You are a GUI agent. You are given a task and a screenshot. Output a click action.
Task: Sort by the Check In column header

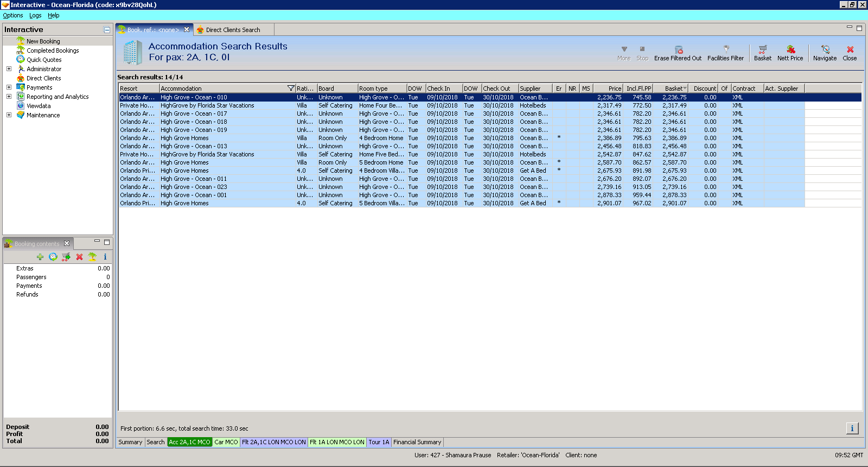(444, 89)
